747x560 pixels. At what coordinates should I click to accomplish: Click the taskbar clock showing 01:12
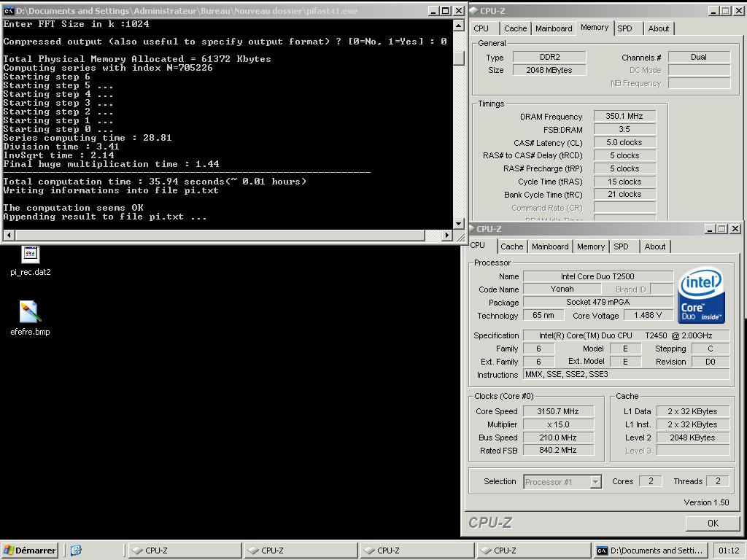(729, 551)
